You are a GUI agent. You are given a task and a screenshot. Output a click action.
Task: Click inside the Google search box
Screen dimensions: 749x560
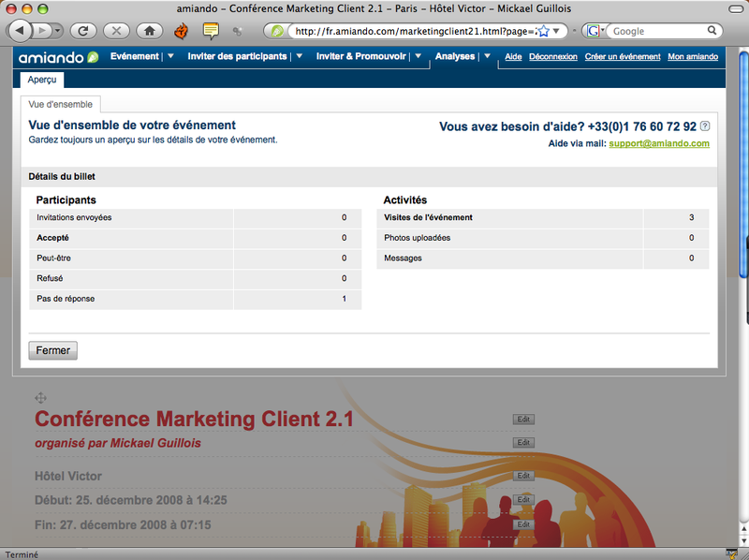(658, 31)
